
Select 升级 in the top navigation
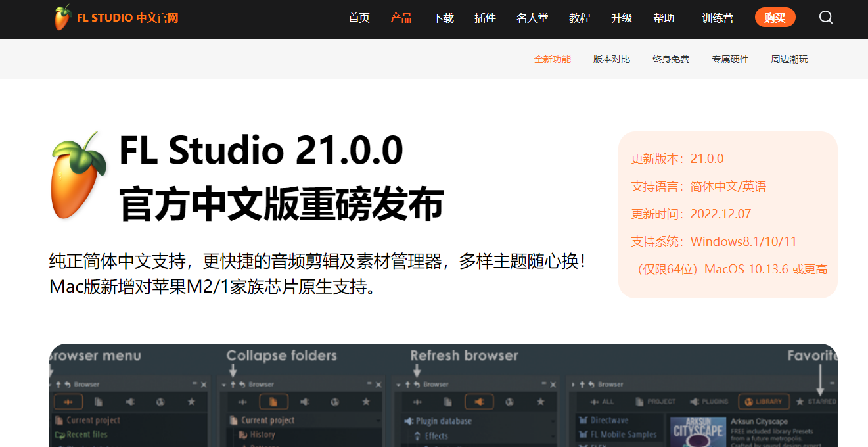622,18
